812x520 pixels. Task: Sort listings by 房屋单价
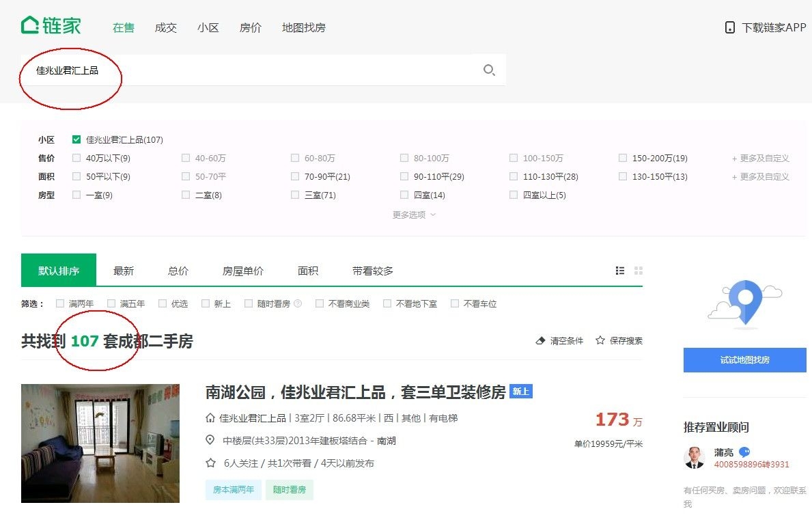243,271
